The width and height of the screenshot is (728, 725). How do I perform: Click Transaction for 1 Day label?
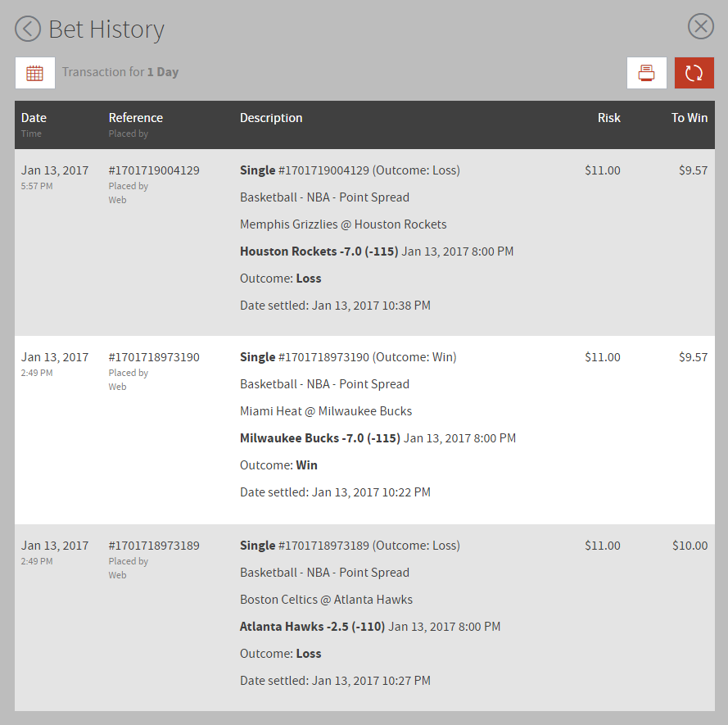[x=120, y=72]
